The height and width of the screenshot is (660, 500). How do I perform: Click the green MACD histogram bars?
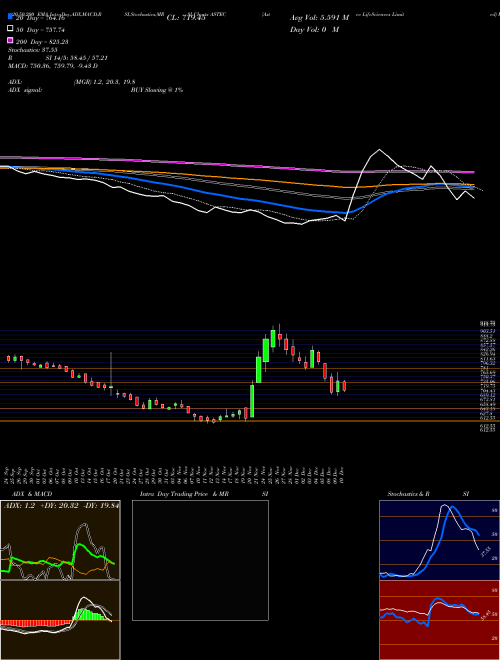(89, 614)
